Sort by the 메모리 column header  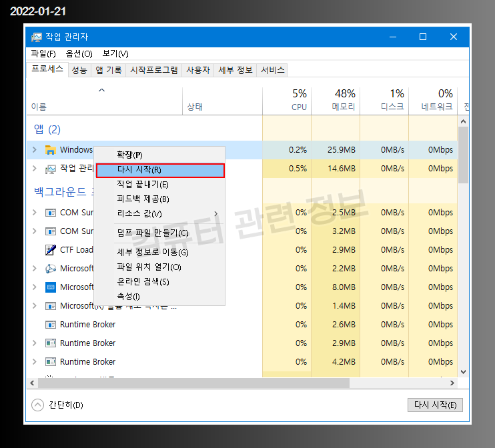[x=336, y=101]
